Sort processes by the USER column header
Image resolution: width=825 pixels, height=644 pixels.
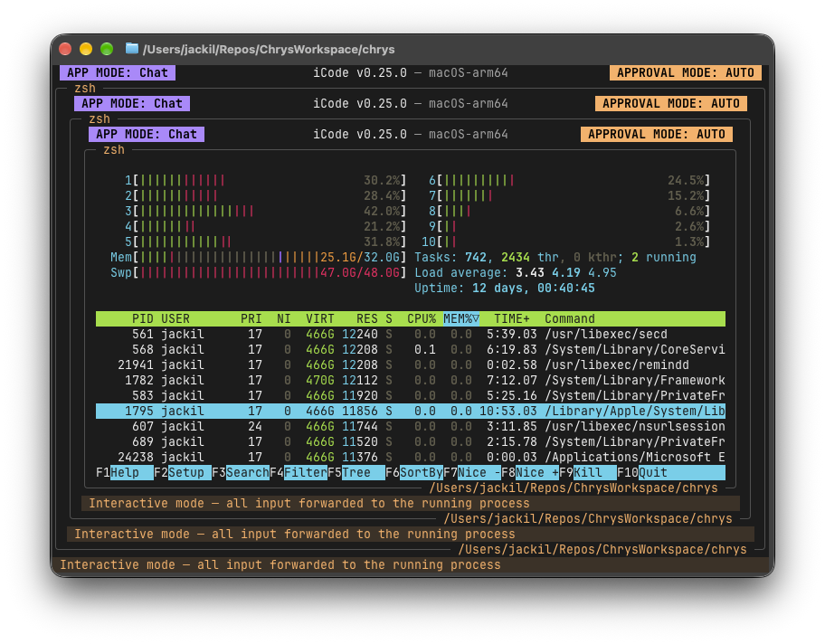pos(175,319)
